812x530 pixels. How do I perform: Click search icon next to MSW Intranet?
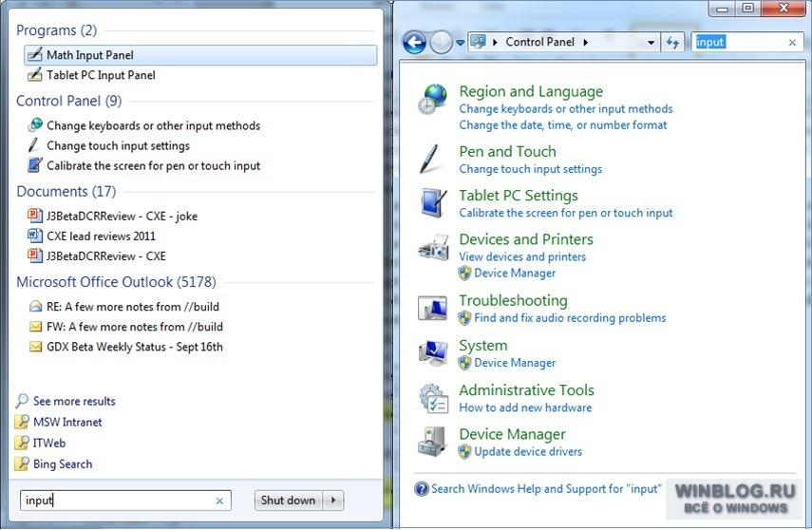click(22, 422)
